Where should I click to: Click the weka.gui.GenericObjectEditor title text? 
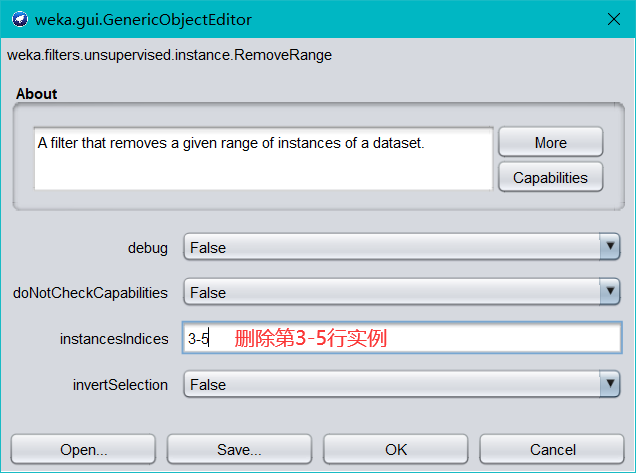coord(143,19)
